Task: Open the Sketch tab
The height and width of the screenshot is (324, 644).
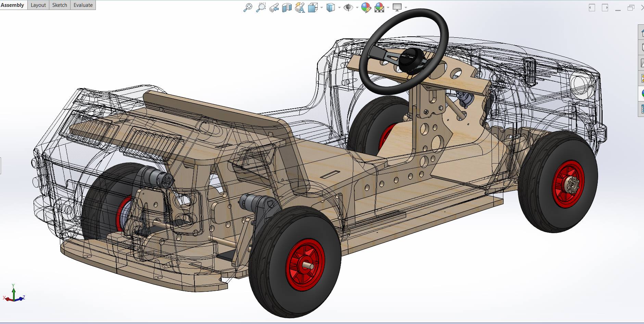Action: (x=60, y=5)
